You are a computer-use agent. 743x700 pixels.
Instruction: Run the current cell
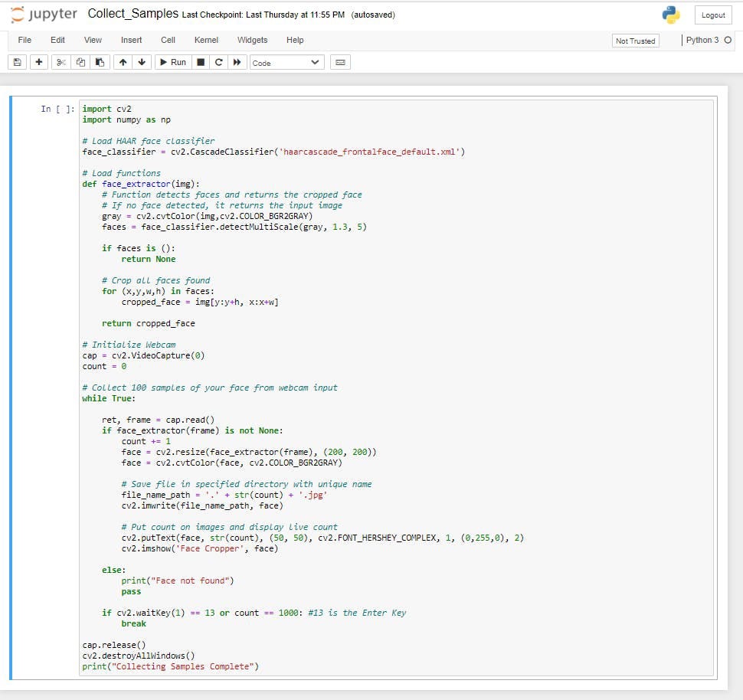pos(173,62)
